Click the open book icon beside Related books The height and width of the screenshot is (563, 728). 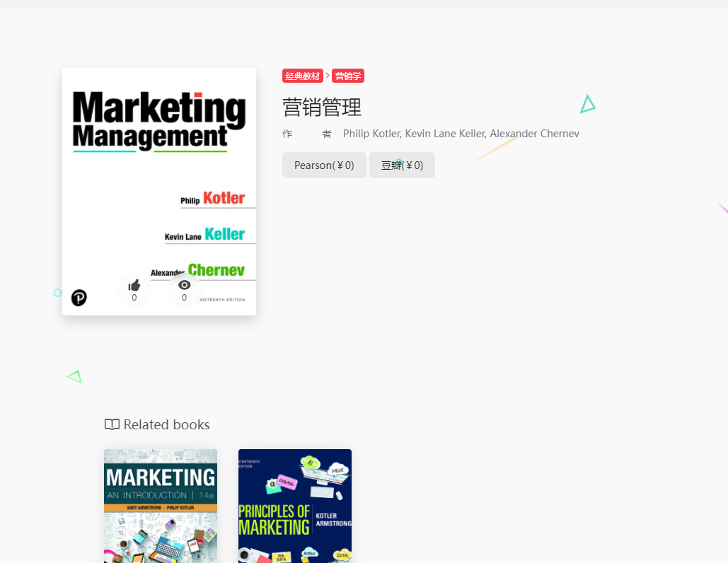point(112,424)
